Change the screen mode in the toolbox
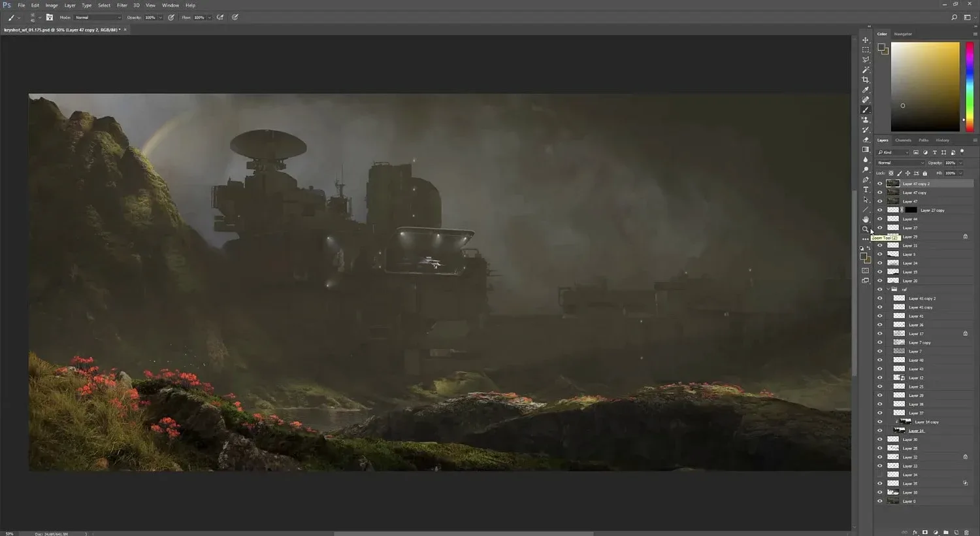The width and height of the screenshot is (980, 536). coord(866,281)
